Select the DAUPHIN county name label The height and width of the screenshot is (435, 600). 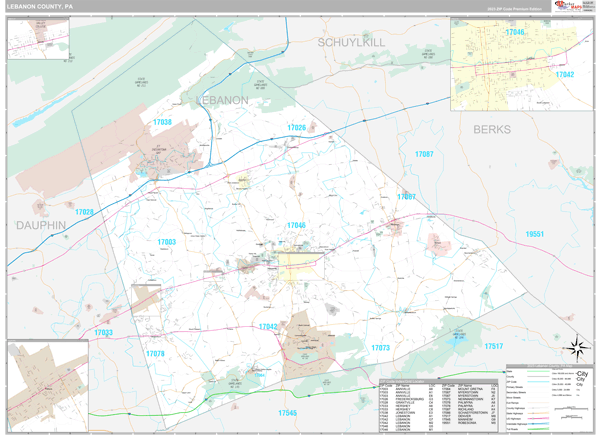pos(40,226)
